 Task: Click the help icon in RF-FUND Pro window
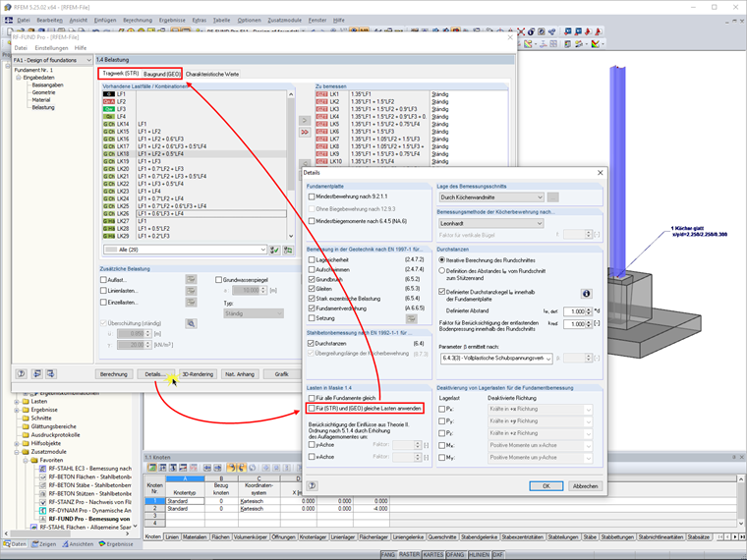pyautogui.click(x=22, y=374)
